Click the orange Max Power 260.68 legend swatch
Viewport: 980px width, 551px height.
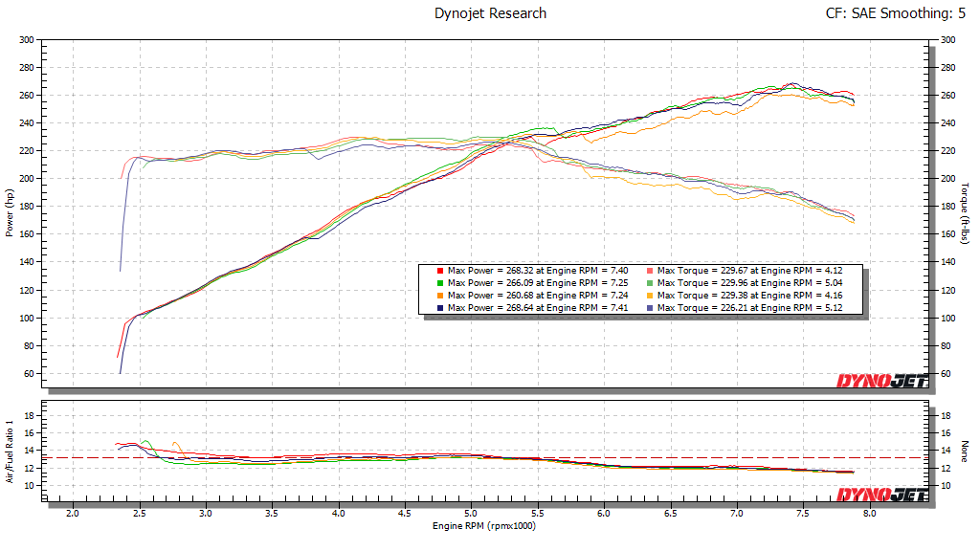point(438,296)
